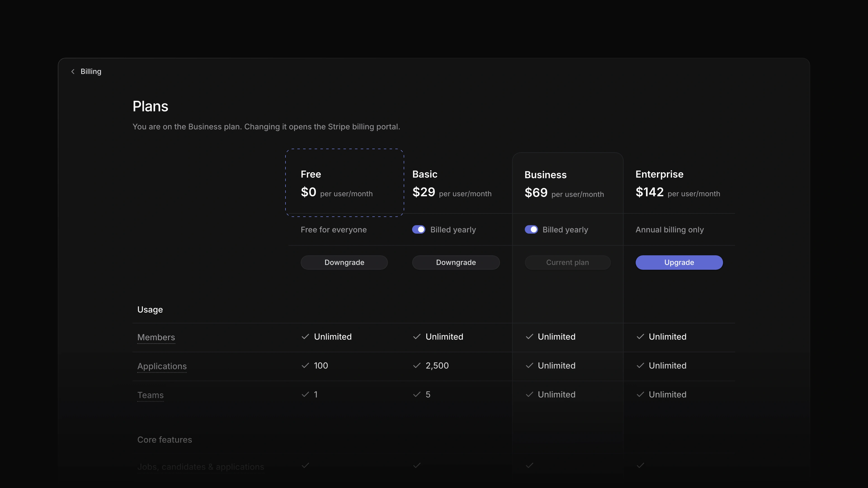Click checkmark beside 100 applications
The image size is (868, 488).
(305, 365)
